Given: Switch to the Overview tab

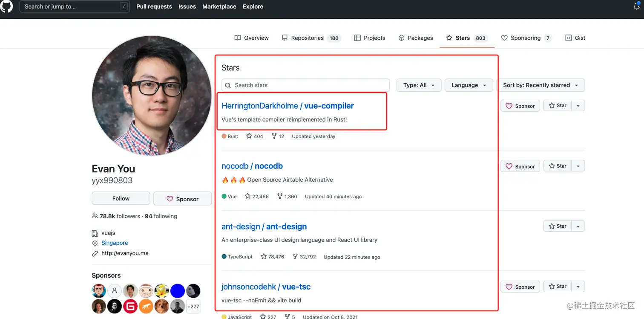Looking at the screenshot, I should [x=252, y=38].
